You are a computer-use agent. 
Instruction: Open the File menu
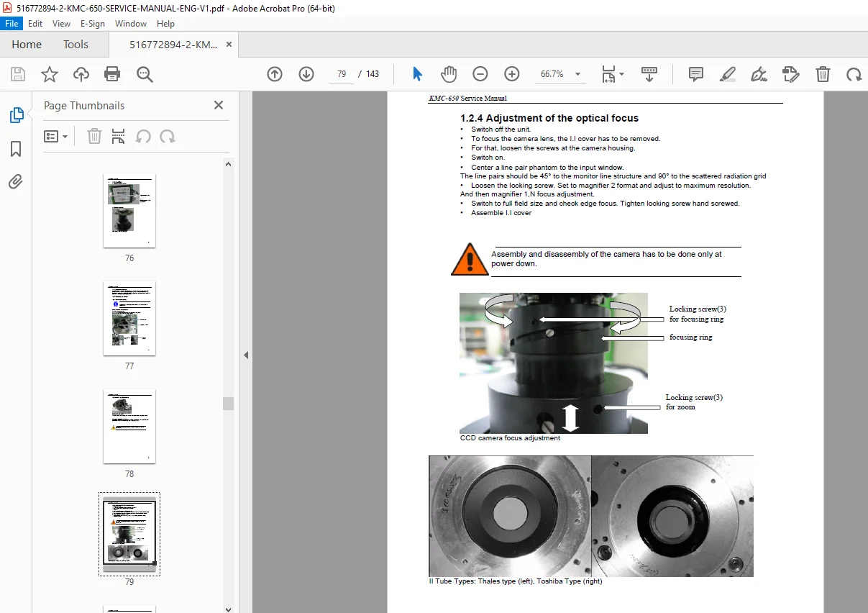coord(13,23)
